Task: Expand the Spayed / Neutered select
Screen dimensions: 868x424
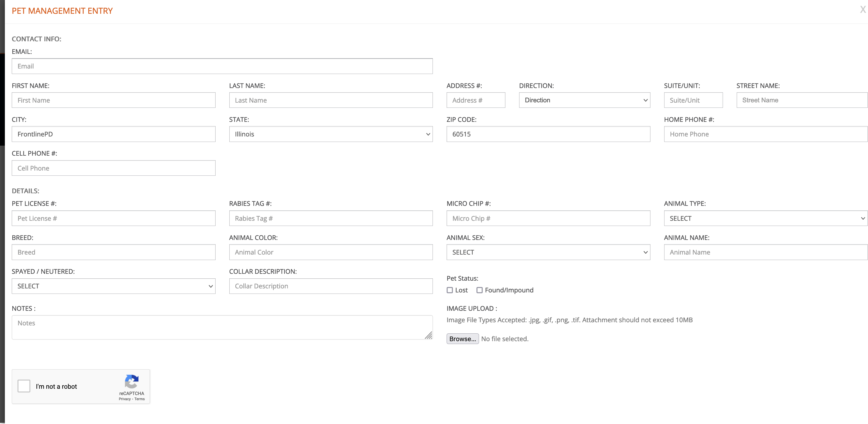Action: tap(113, 286)
